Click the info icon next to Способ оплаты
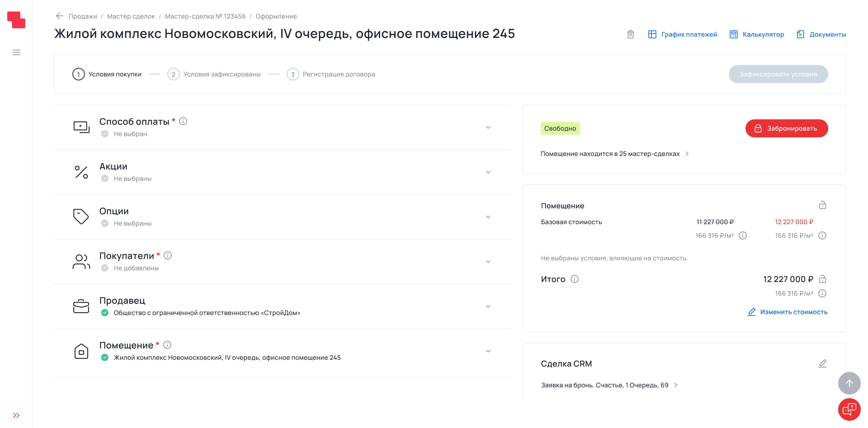The image size is (868, 428). (x=183, y=122)
